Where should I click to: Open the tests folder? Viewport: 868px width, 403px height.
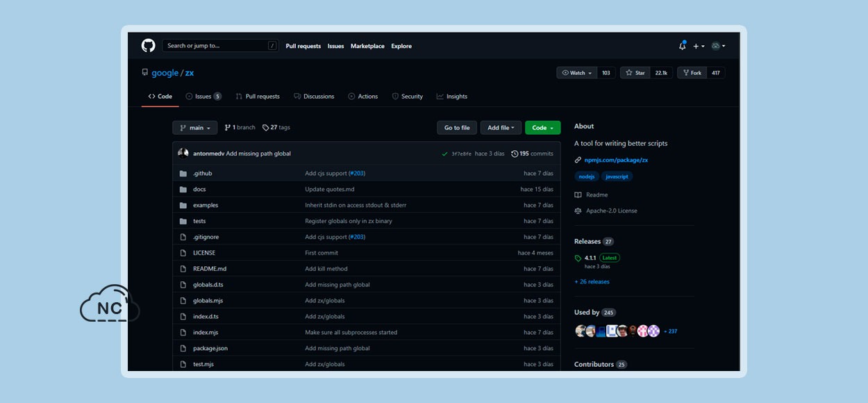tap(199, 222)
